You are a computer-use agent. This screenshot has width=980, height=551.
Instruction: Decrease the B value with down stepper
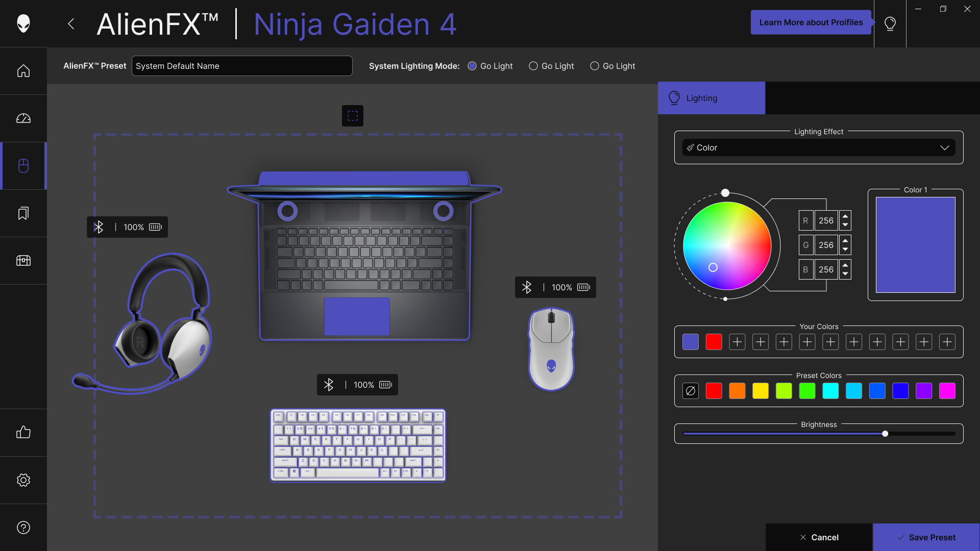point(845,274)
